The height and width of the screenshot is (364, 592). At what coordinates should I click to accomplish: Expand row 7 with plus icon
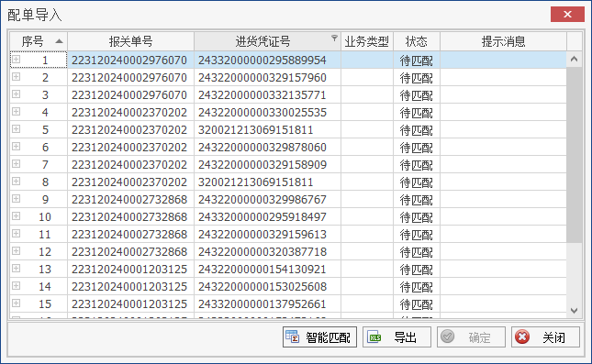pyautogui.click(x=16, y=164)
